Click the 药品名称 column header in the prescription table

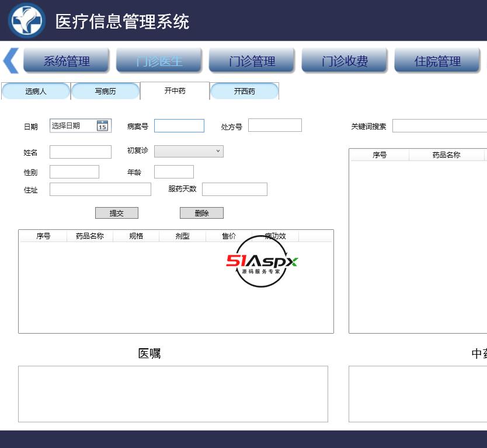tap(90, 236)
